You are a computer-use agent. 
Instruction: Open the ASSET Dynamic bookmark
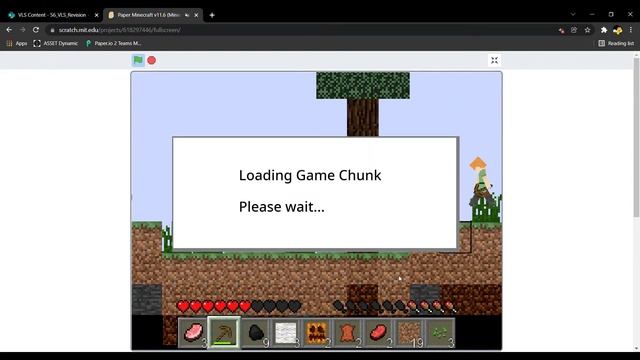pyautogui.click(x=56, y=43)
